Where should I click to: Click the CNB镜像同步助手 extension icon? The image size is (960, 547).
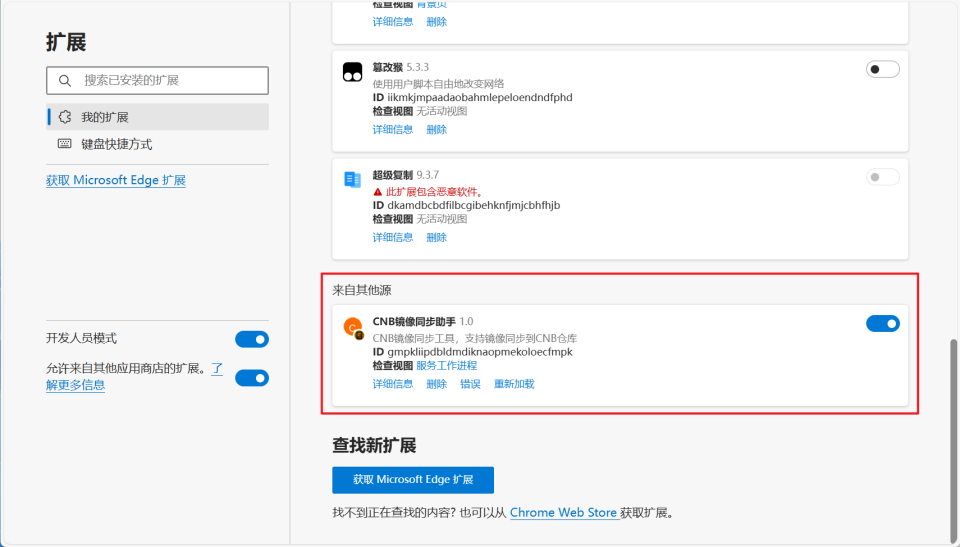pos(353,328)
